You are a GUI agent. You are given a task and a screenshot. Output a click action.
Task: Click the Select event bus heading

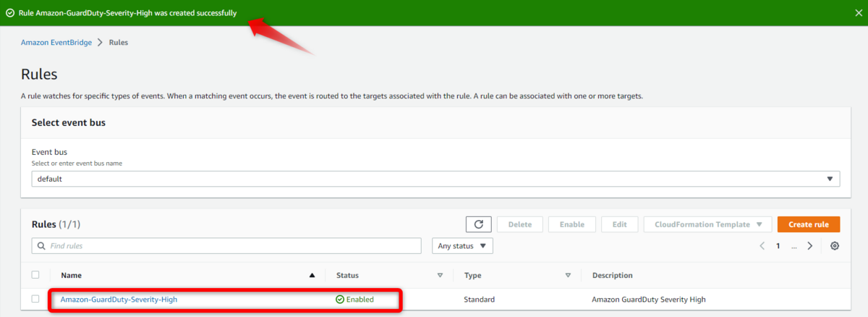pos(69,123)
